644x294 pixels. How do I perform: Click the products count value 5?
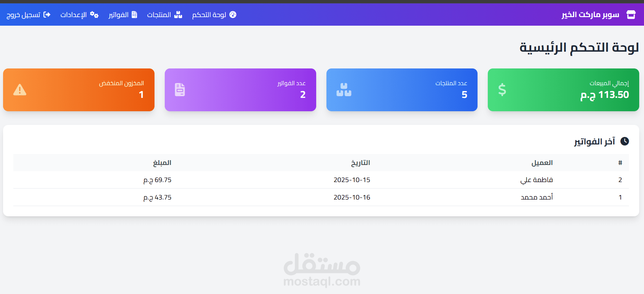[x=465, y=95]
